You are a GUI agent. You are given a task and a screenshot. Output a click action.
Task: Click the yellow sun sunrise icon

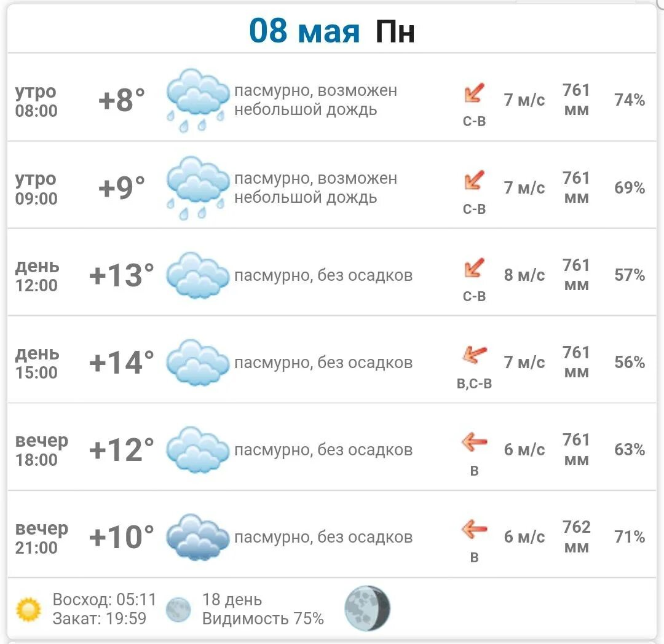pyautogui.click(x=28, y=610)
